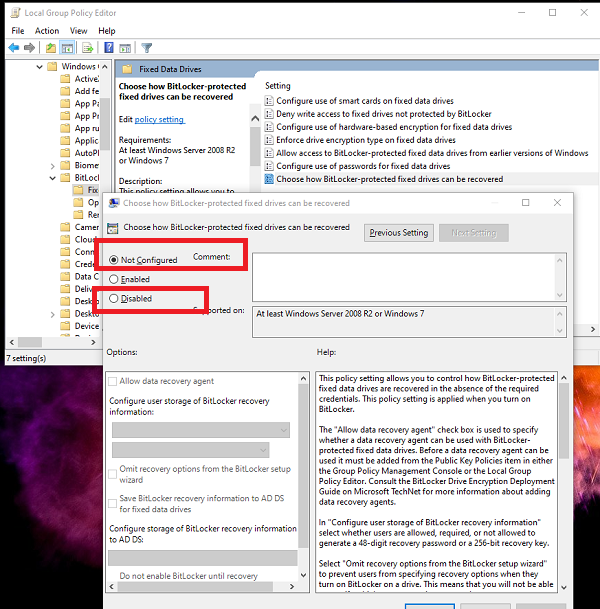Click the icon of Choose how BitLocker-protected setting row
This screenshot has width=600, height=609.
(x=269, y=179)
